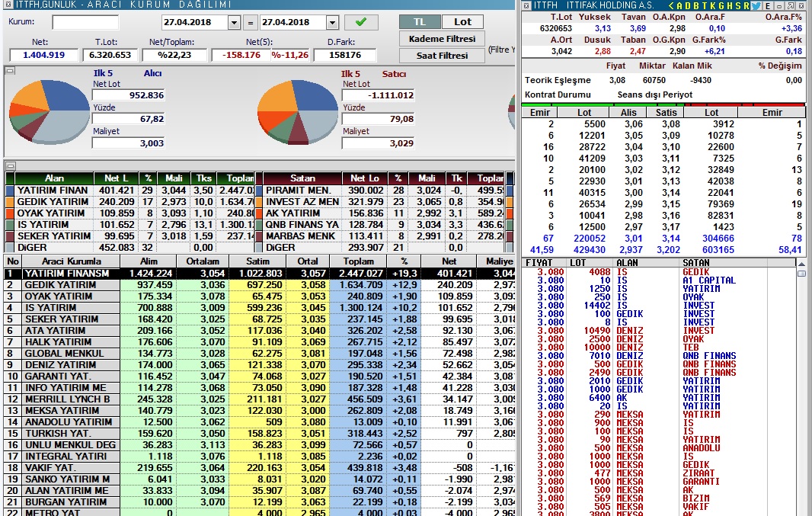
Task: Click the detach arrow icon in ITTFH titlebar
Action: point(790,5)
